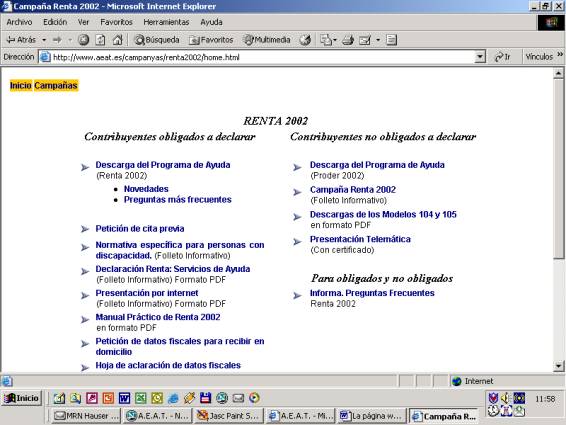Open Descargas de los Modelos 104 y 105
Image resolution: width=566 pixels, height=425 pixels.
pyautogui.click(x=383, y=214)
